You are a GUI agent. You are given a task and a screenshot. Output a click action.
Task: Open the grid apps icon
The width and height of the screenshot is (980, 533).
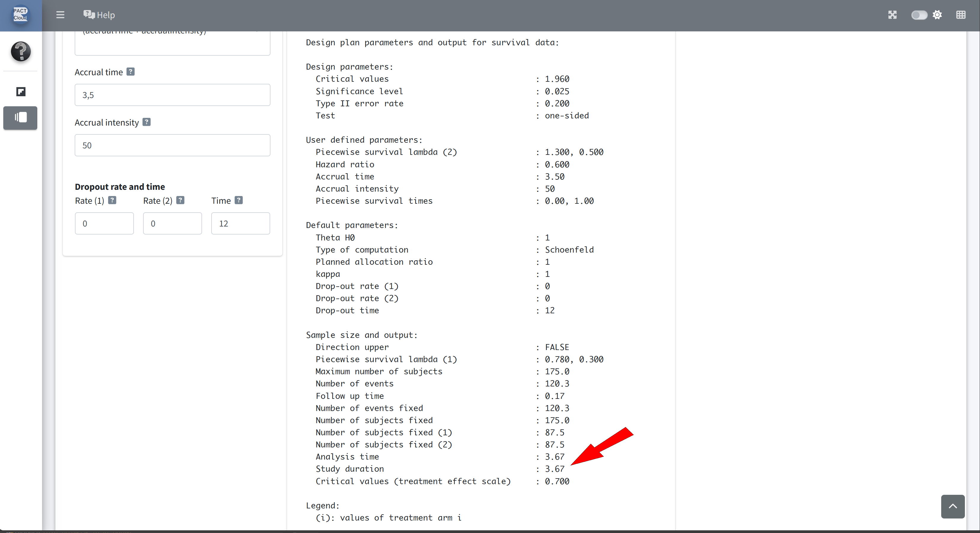961,15
